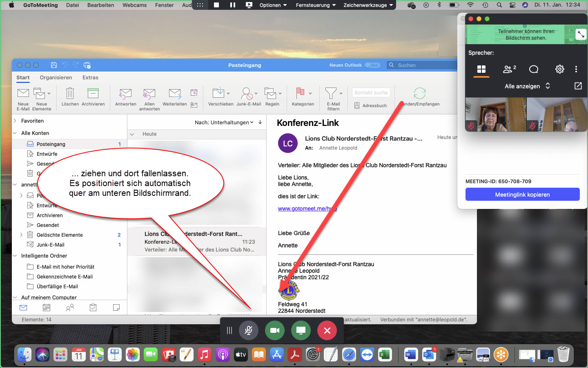This screenshot has width=588, height=368.
Task: Open the www.gotomeet.me link
Action: coord(307,209)
